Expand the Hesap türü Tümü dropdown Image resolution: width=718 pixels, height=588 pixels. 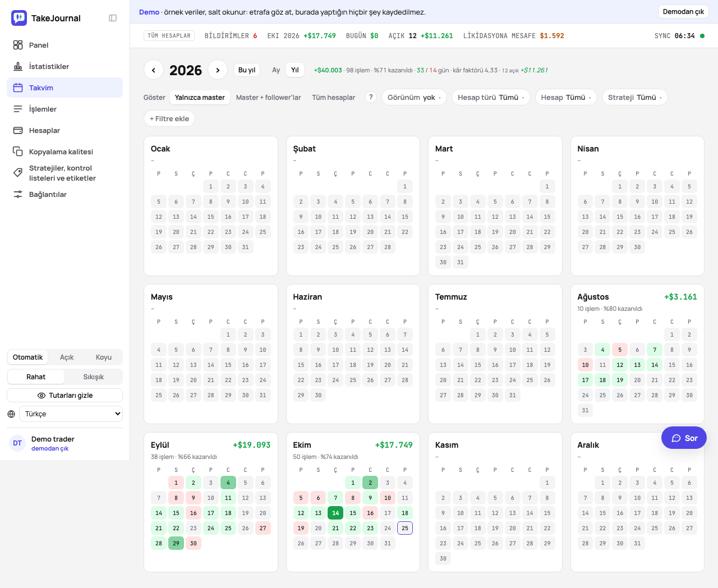click(x=491, y=97)
